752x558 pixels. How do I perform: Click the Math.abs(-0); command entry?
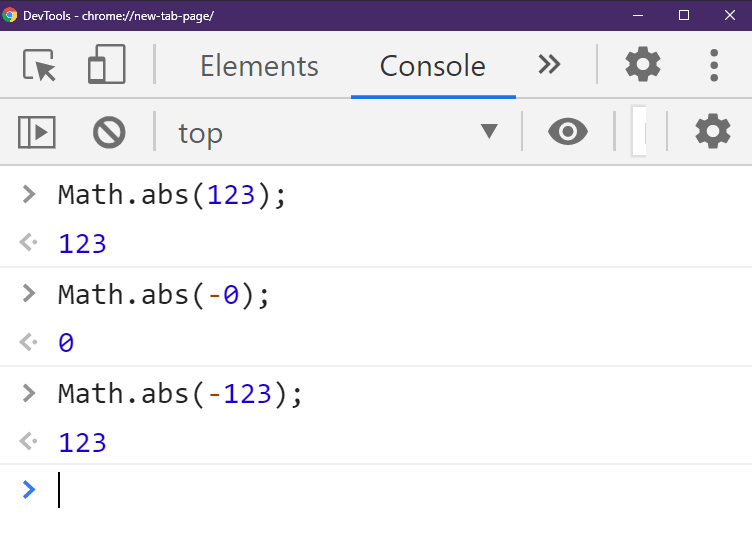pos(164,295)
